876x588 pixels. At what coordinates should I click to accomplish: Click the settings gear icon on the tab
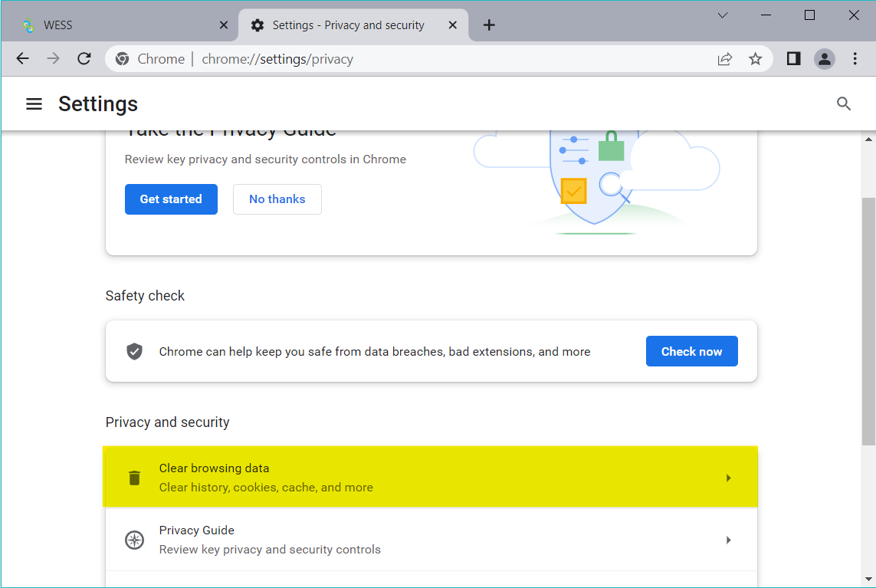click(x=257, y=25)
